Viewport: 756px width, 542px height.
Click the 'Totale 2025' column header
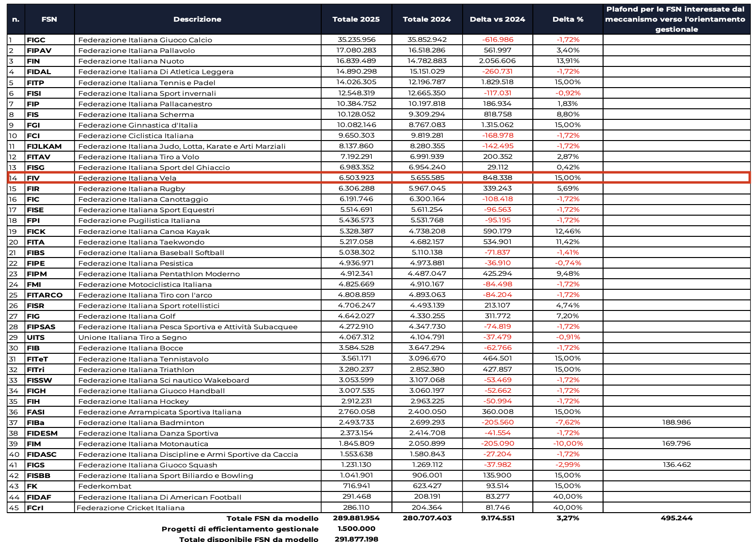(356, 19)
